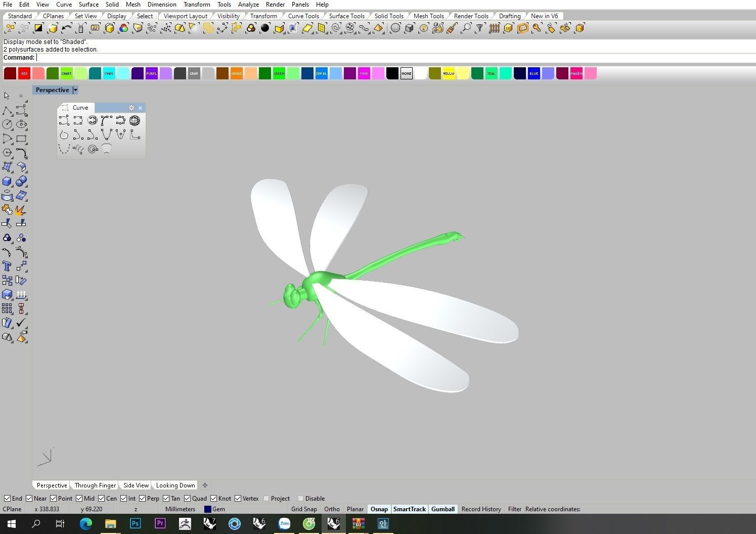Click the helix tool in Curve panel
756x534 pixels.
(x=78, y=149)
